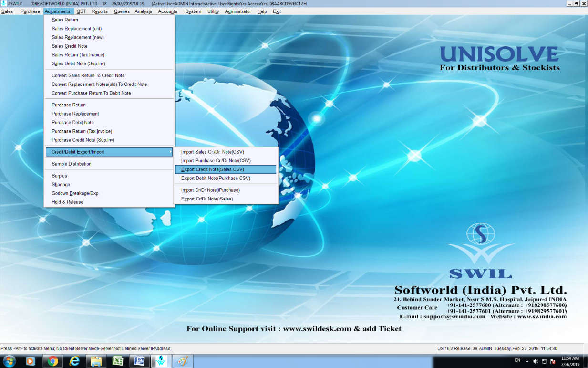Select Export Credit Note(Sales CSV)

pos(226,169)
